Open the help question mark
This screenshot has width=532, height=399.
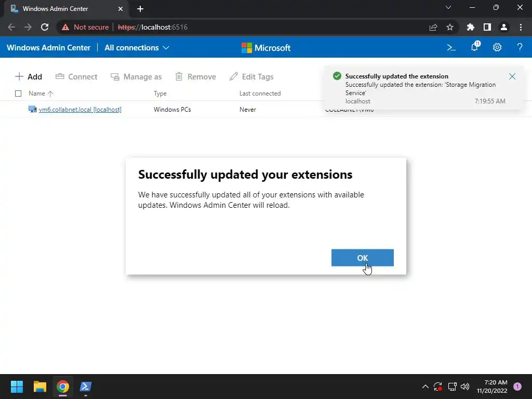tap(520, 47)
